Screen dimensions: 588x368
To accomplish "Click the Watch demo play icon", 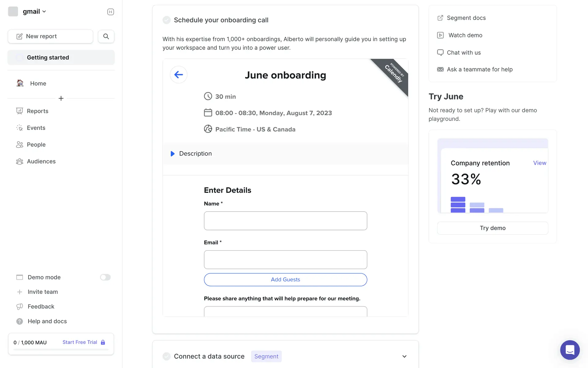I will 440,35.
